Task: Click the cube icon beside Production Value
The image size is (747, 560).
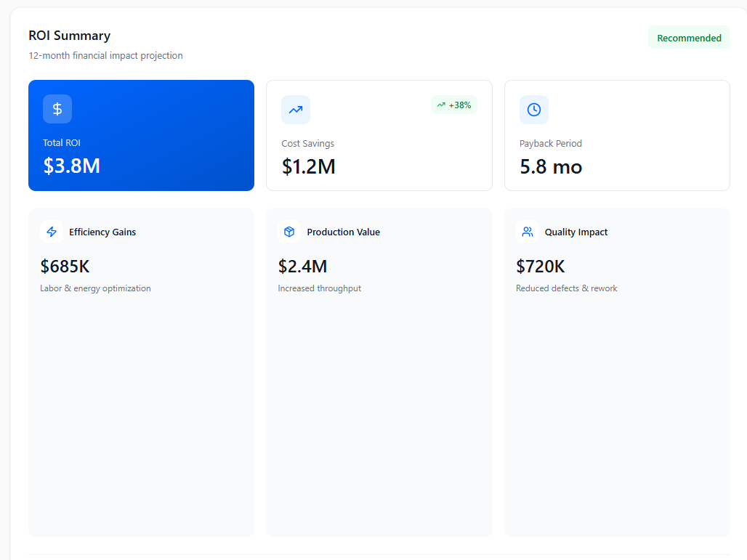Action: [x=289, y=232]
